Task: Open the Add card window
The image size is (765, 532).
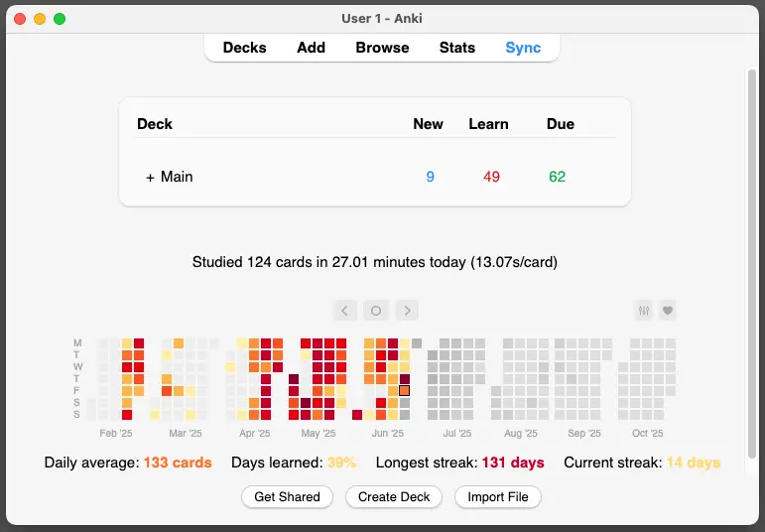Action: click(x=311, y=48)
